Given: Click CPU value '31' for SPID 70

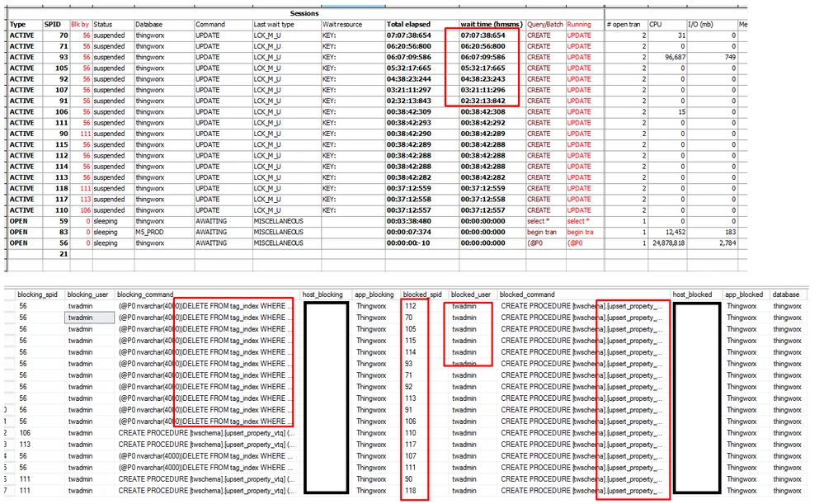Looking at the screenshot, I should (x=681, y=35).
